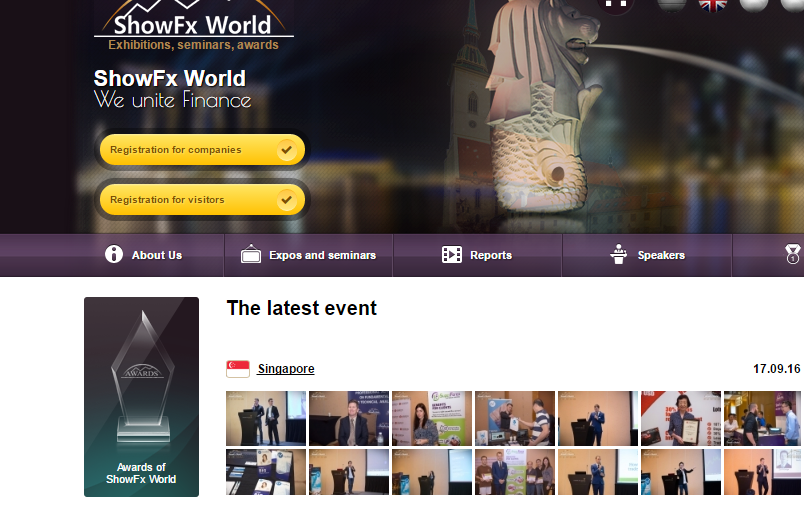This screenshot has width=804, height=513.
Task: Go to the Reports menu section
Action: coord(491,255)
